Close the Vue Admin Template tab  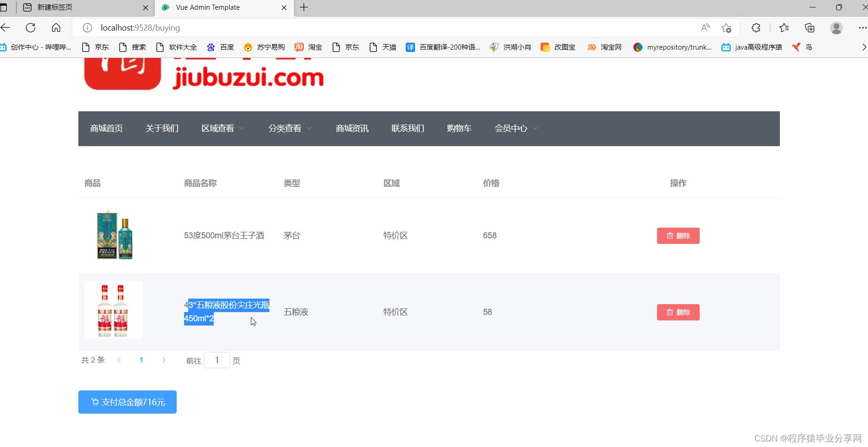coord(284,7)
